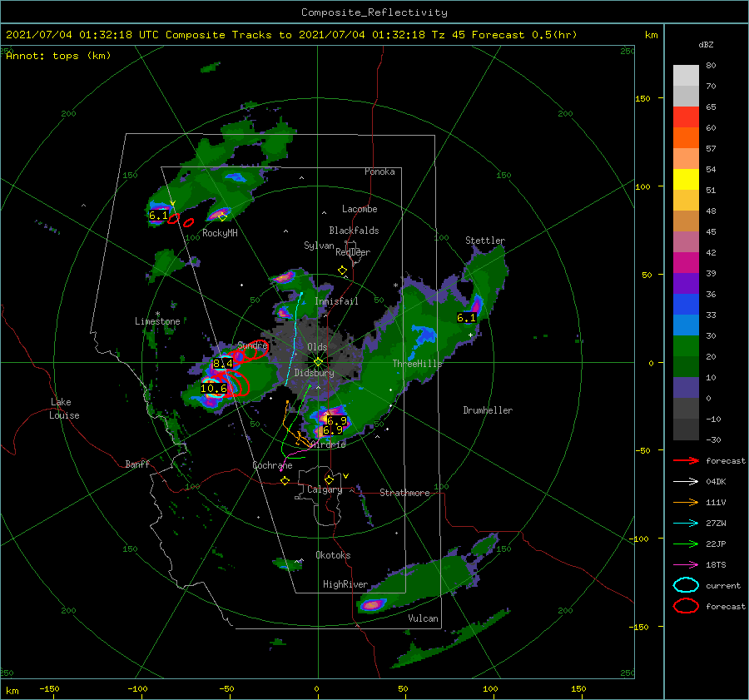749x700 pixels.
Task: Click the Didsbury label
Action: (x=314, y=373)
